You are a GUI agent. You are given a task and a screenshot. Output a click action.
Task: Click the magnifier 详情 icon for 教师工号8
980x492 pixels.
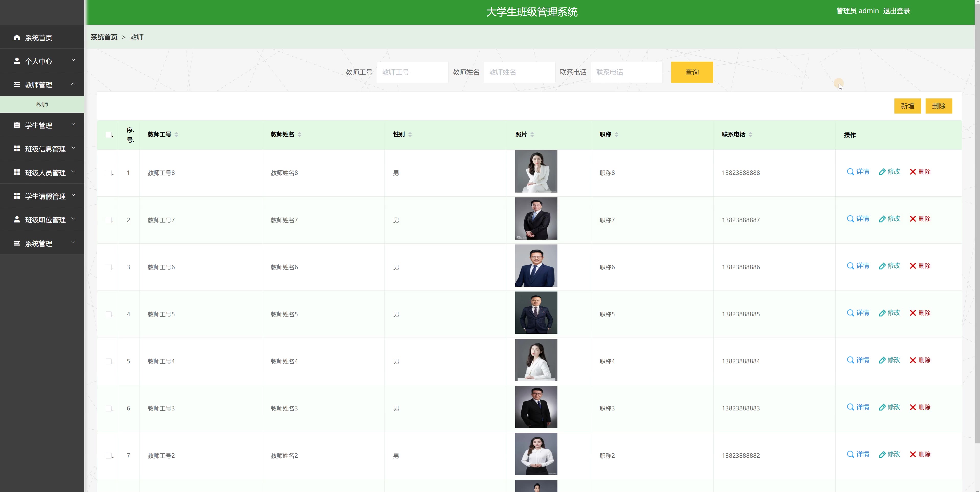[850, 172]
